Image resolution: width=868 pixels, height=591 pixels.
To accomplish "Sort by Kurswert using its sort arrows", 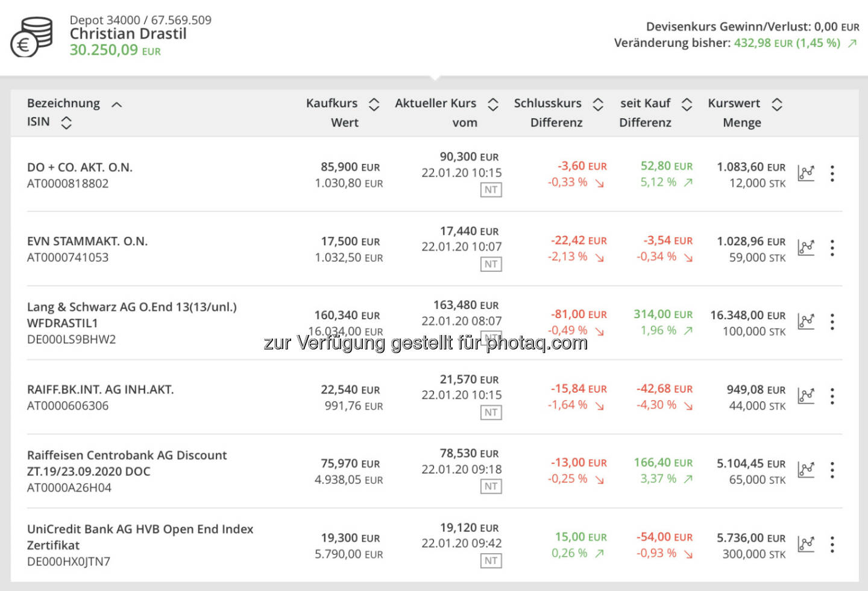I will [777, 104].
